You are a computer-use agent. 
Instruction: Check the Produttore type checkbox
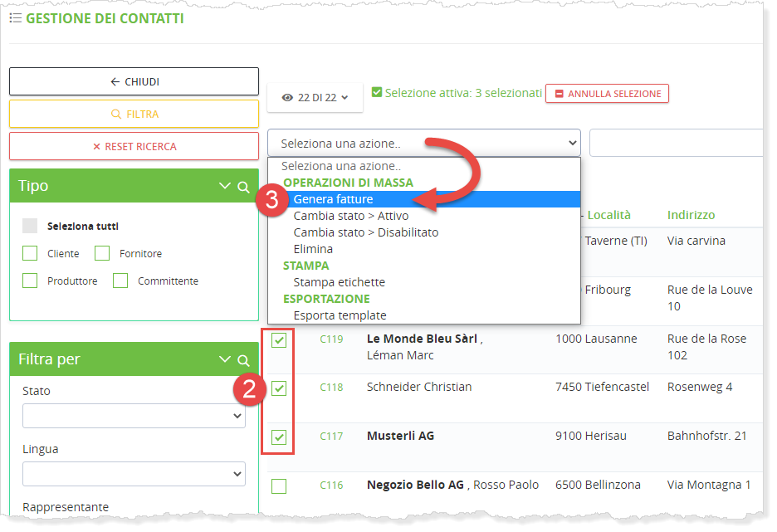(30, 281)
